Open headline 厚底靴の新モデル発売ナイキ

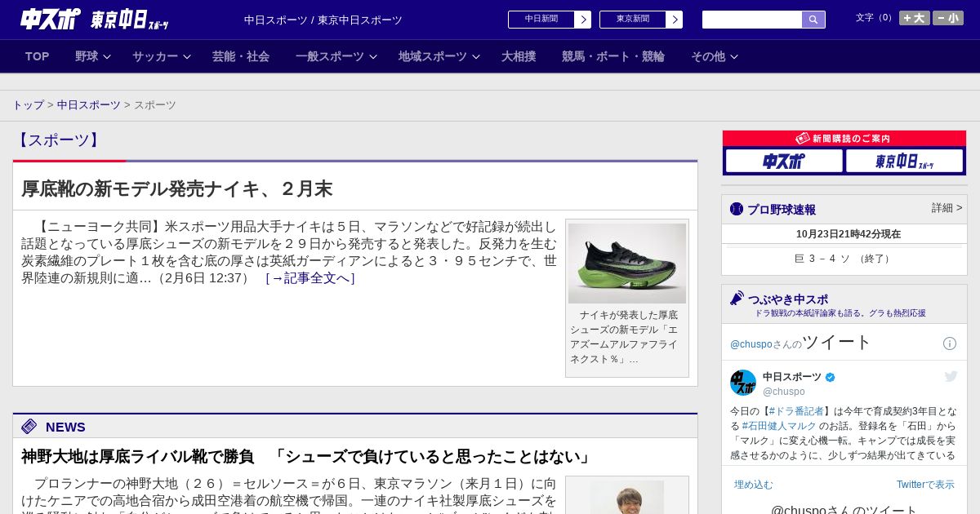tap(177, 189)
